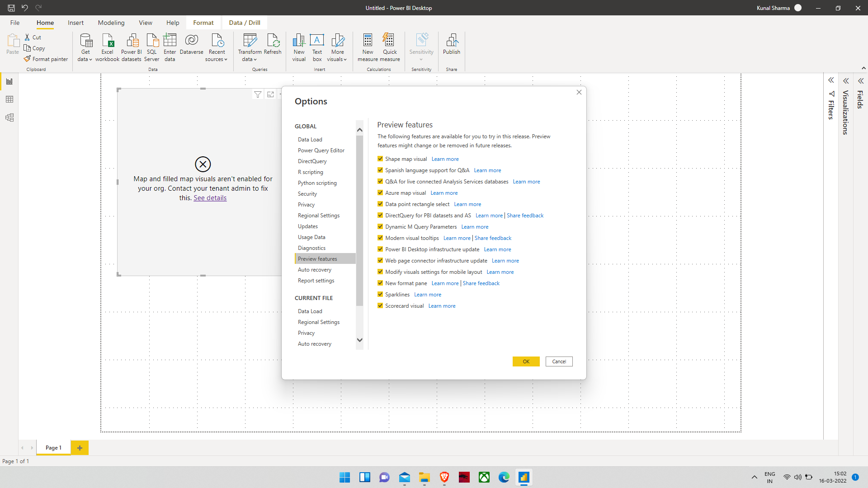The image size is (868, 488).
Task: Open Xbox app from taskbar
Action: (x=484, y=477)
